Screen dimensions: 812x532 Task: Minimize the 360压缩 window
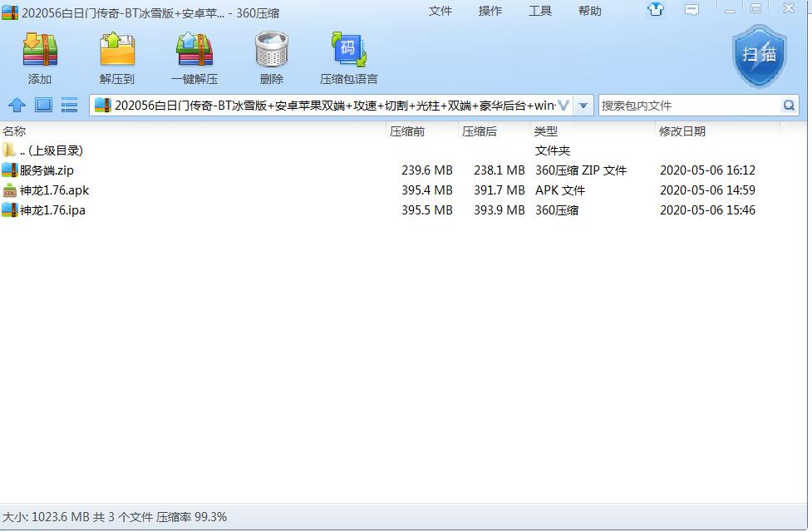730,9
